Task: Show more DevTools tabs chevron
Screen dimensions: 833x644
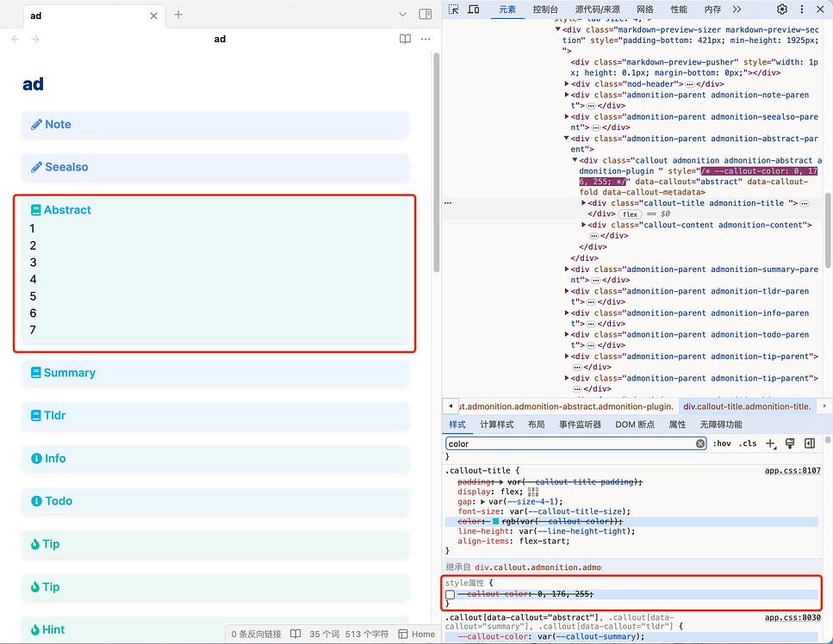Action: click(x=737, y=9)
